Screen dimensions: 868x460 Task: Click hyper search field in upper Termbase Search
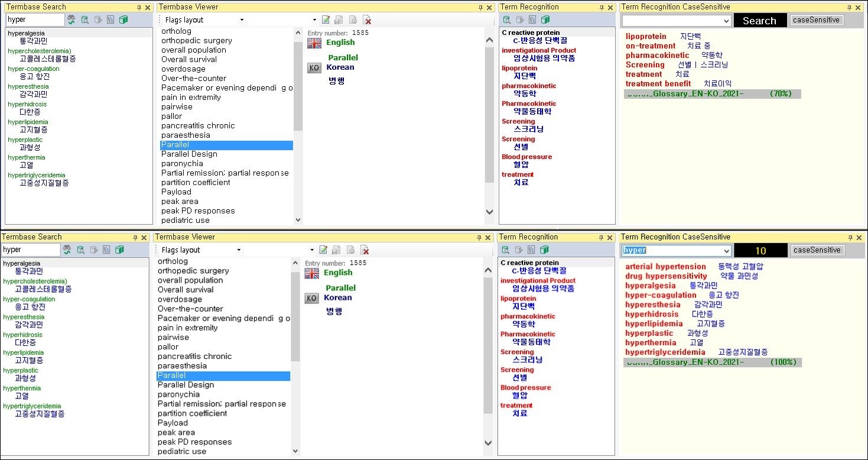[35, 20]
